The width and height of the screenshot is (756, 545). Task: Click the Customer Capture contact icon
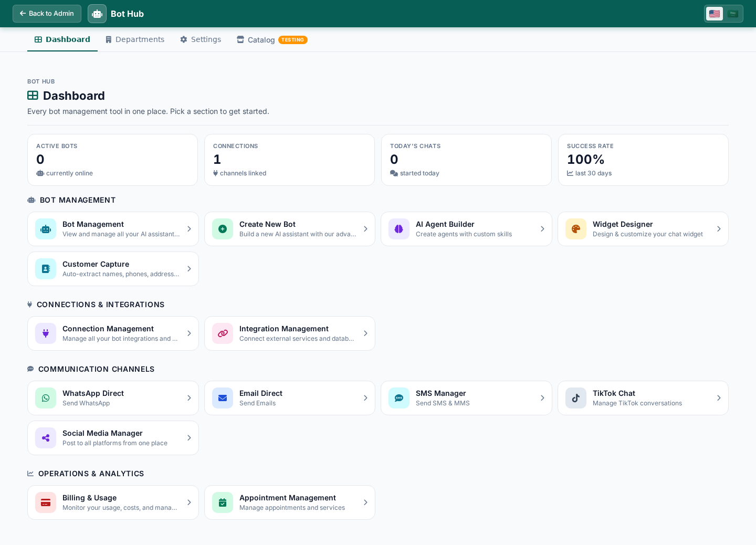click(46, 269)
